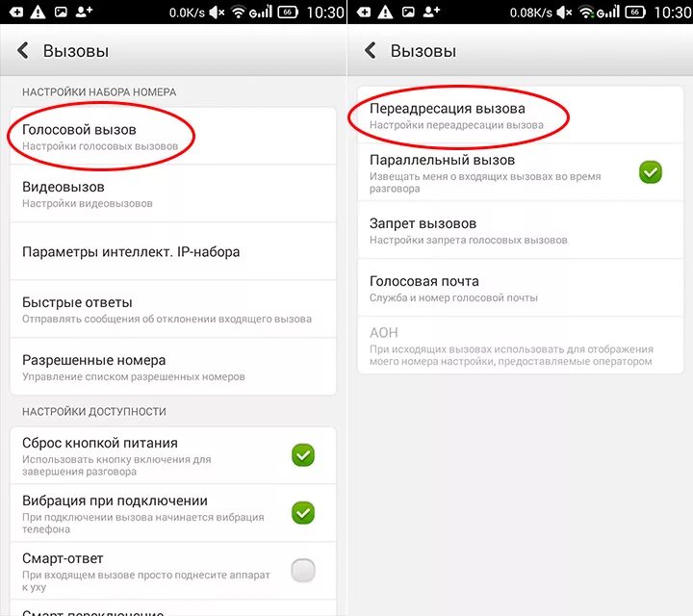Viewport: 693px width, 616px height.
Task: Open Разрешенные номера list
Action: pos(173,367)
